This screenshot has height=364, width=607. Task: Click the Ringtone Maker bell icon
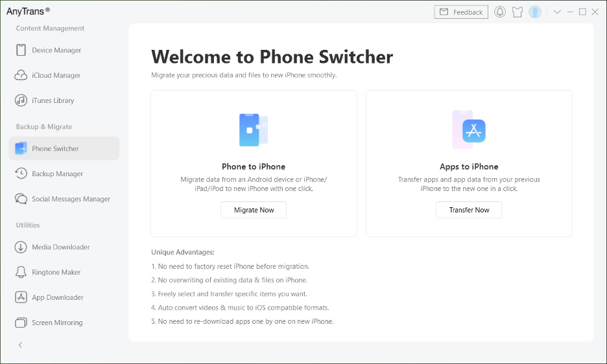point(21,272)
